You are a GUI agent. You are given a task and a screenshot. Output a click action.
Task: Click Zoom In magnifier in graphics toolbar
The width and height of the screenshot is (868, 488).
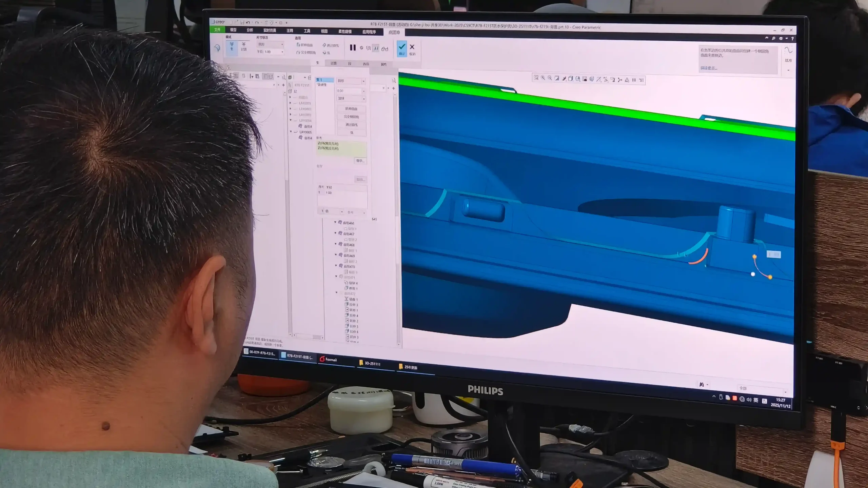543,78
